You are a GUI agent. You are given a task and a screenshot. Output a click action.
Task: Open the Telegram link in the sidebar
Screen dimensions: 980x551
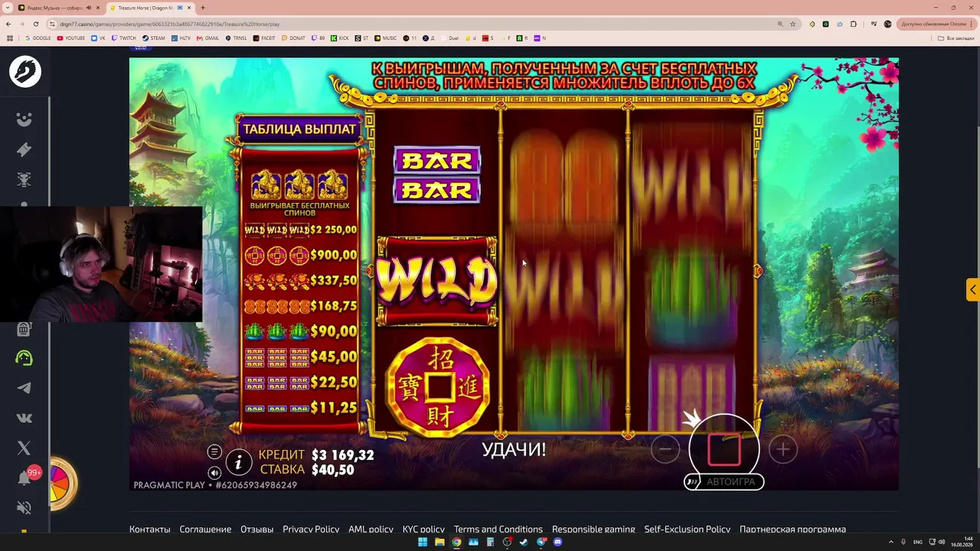tap(24, 388)
